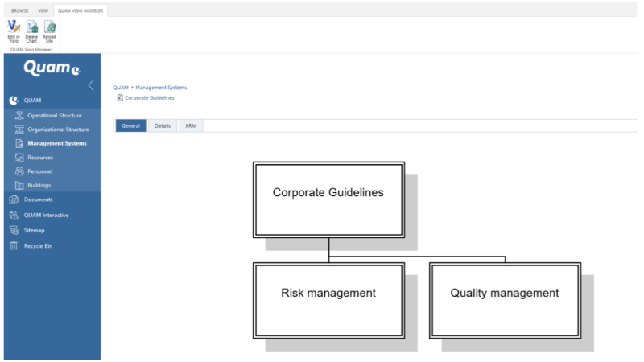Open the General tab

(130, 126)
